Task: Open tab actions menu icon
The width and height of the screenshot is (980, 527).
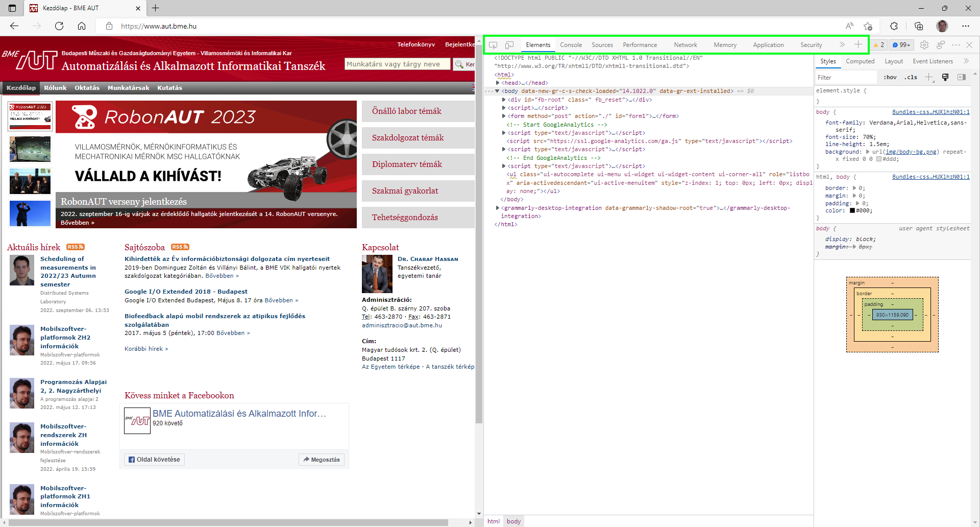Action: (12, 8)
